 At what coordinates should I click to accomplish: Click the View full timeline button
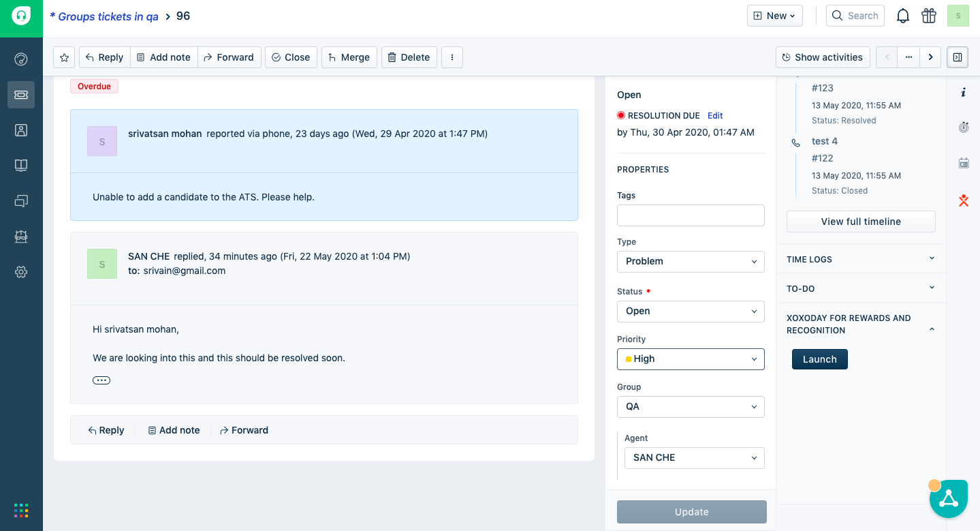point(861,222)
